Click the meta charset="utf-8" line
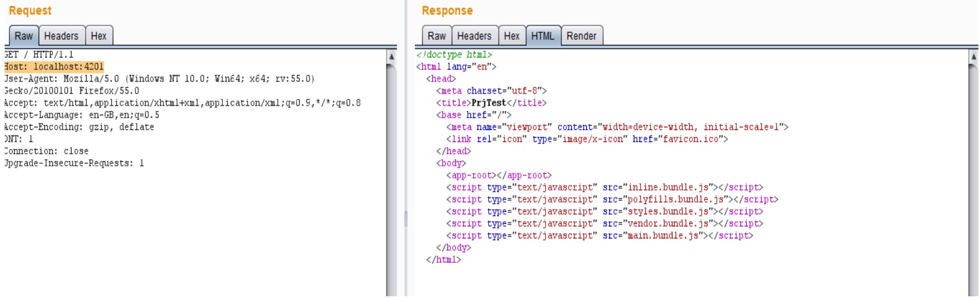 point(491,91)
